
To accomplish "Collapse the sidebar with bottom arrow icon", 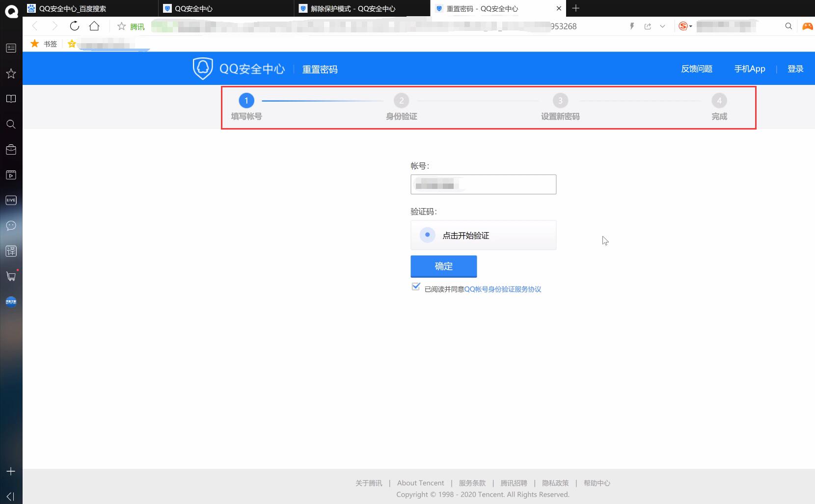I will 11,496.
